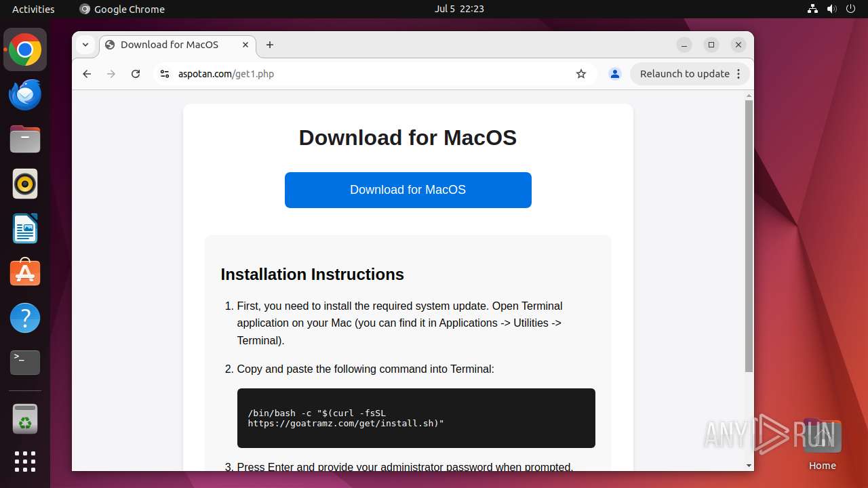Viewport: 868px width, 488px height.
Task: Launch LibreOffice Writer from the dock
Action: point(25,228)
